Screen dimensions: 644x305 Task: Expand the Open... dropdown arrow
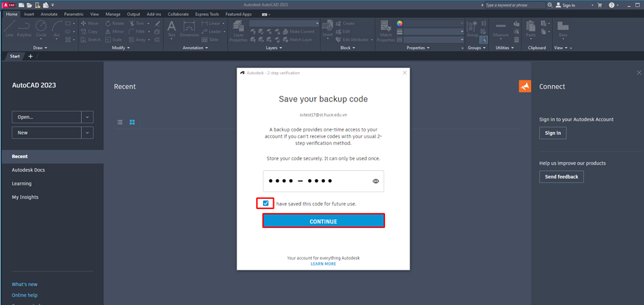(87, 117)
